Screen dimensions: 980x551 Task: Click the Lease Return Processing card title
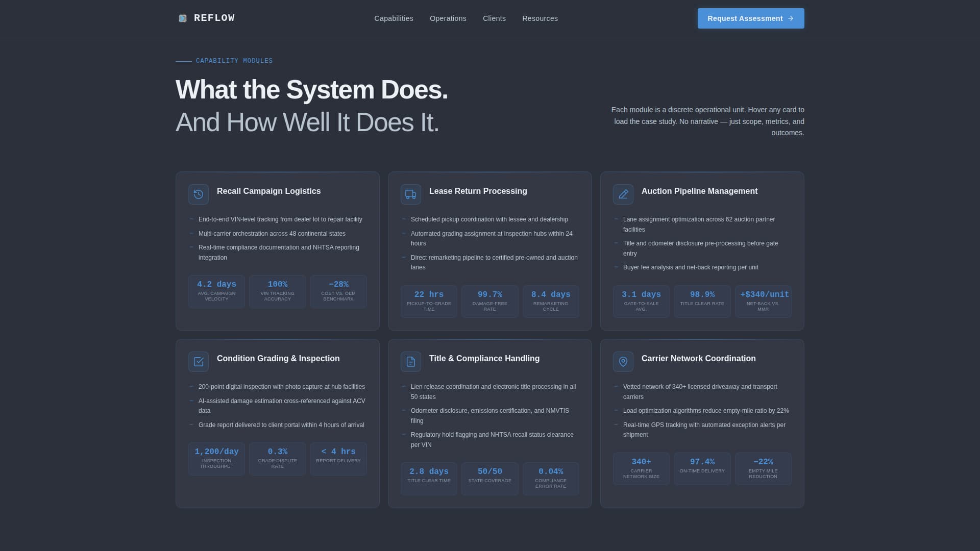pos(478,191)
